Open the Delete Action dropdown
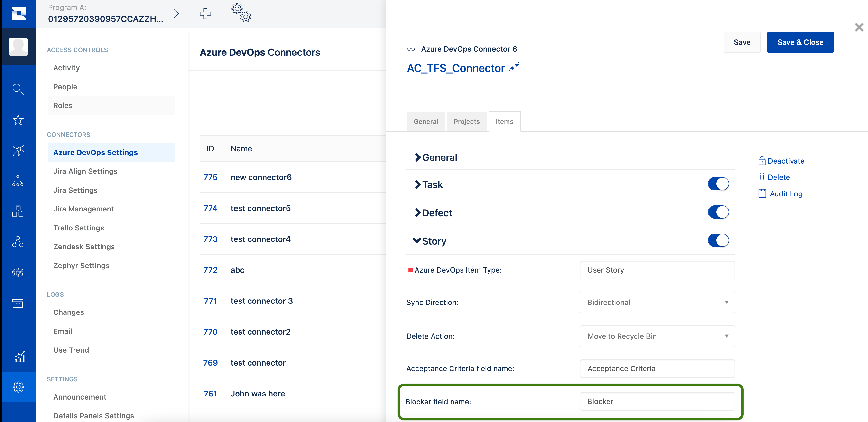 click(x=657, y=336)
